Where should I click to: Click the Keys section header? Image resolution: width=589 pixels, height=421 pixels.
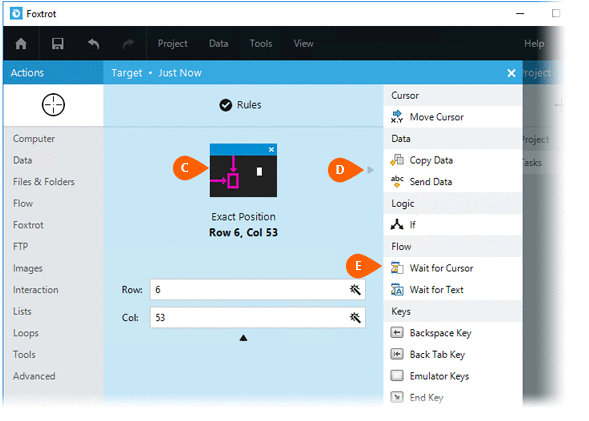453,311
